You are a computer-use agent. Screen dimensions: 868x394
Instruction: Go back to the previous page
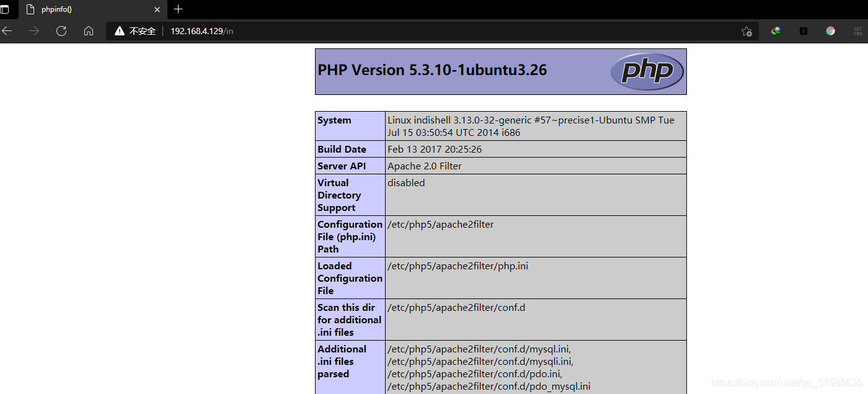point(7,31)
